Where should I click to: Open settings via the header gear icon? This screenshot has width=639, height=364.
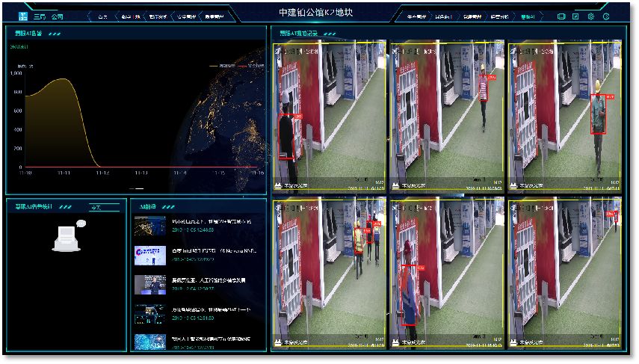coord(590,16)
